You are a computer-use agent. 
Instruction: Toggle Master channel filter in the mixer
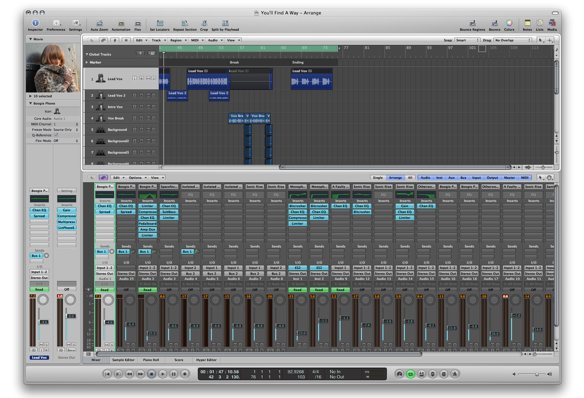pyautogui.click(x=509, y=178)
